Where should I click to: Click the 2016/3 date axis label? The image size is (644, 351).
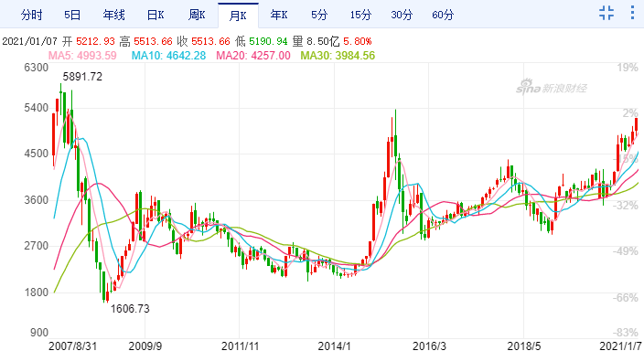[x=429, y=346]
